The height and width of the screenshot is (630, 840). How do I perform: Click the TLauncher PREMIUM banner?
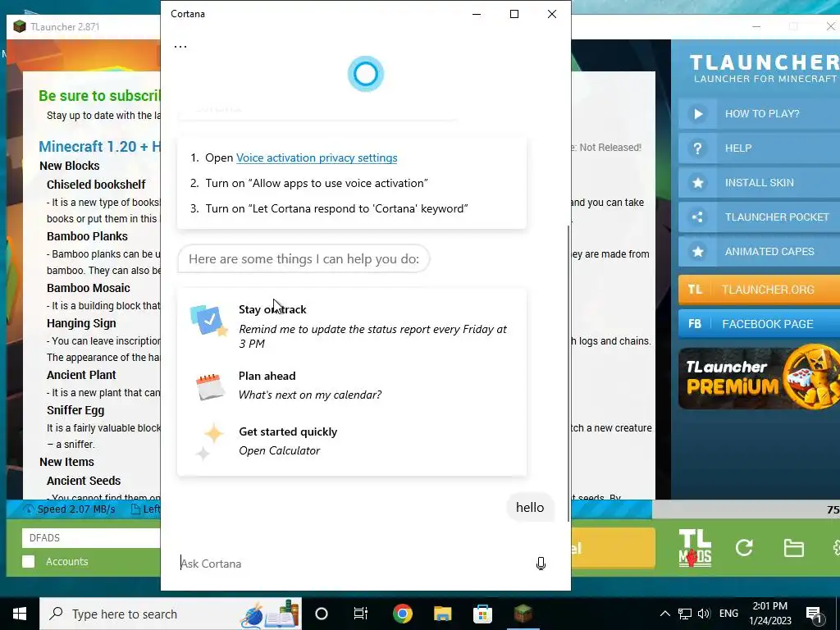click(x=759, y=378)
